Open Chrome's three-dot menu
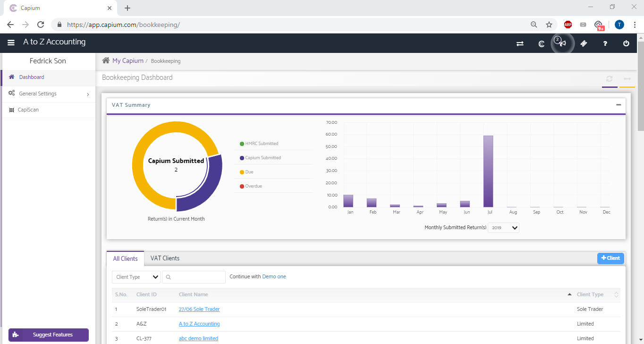The height and width of the screenshot is (344, 644). (635, 25)
